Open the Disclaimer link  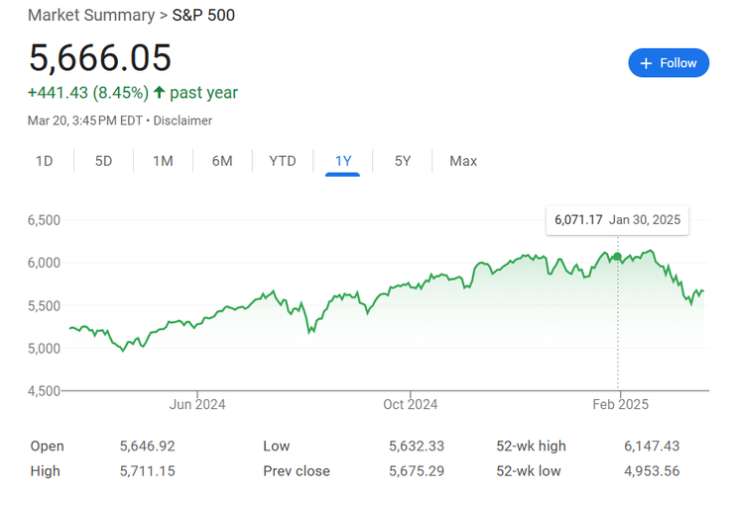click(x=183, y=120)
